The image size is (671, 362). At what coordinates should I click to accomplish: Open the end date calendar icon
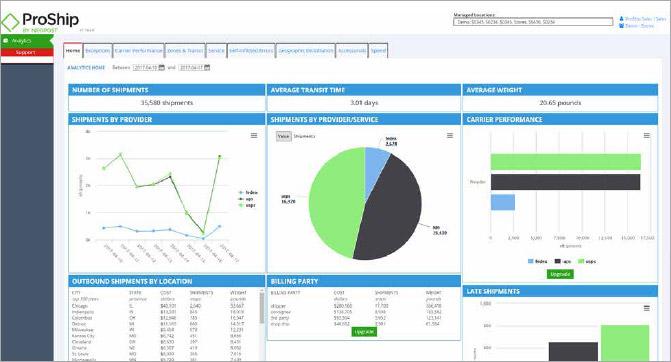click(x=207, y=68)
